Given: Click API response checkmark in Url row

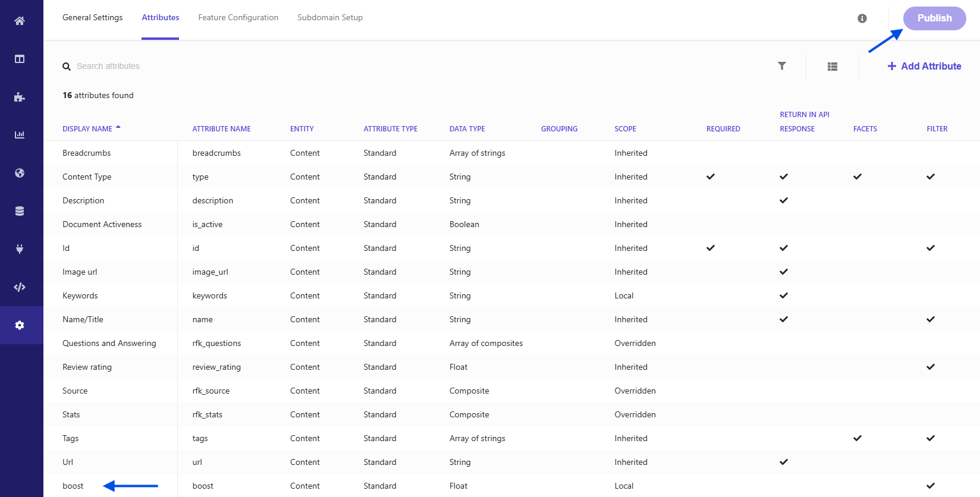Looking at the screenshot, I should [x=784, y=462].
